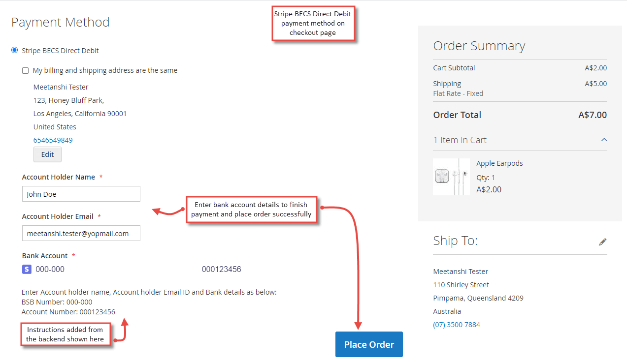The height and width of the screenshot is (364, 627).
Task: Click the purple Stripe bank icon beside BSB field
Action: pos(26,269)
